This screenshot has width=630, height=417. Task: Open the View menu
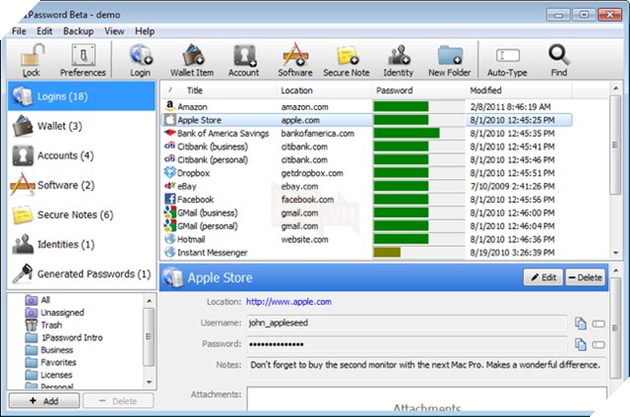115,32
